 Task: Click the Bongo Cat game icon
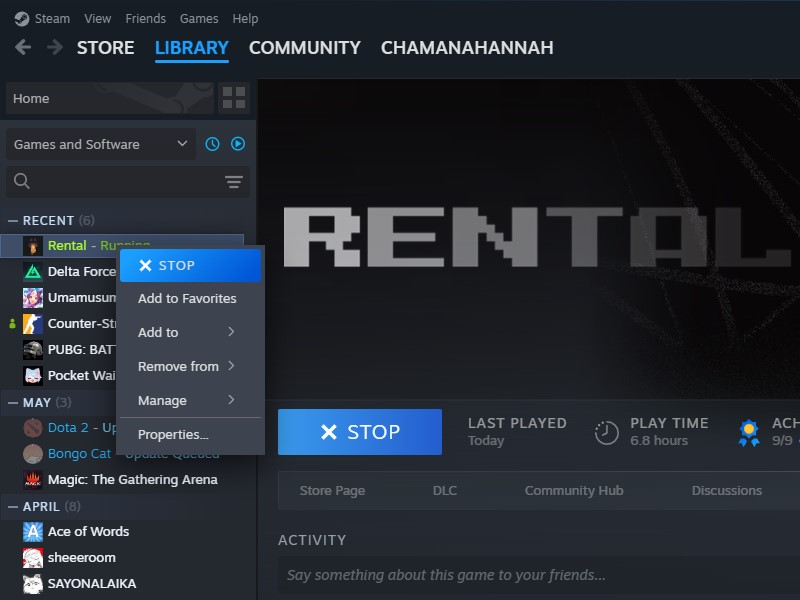(x=33, y=454)
